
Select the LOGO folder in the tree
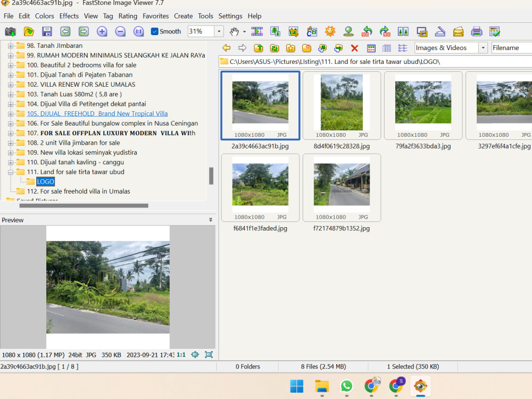[45, 181]
